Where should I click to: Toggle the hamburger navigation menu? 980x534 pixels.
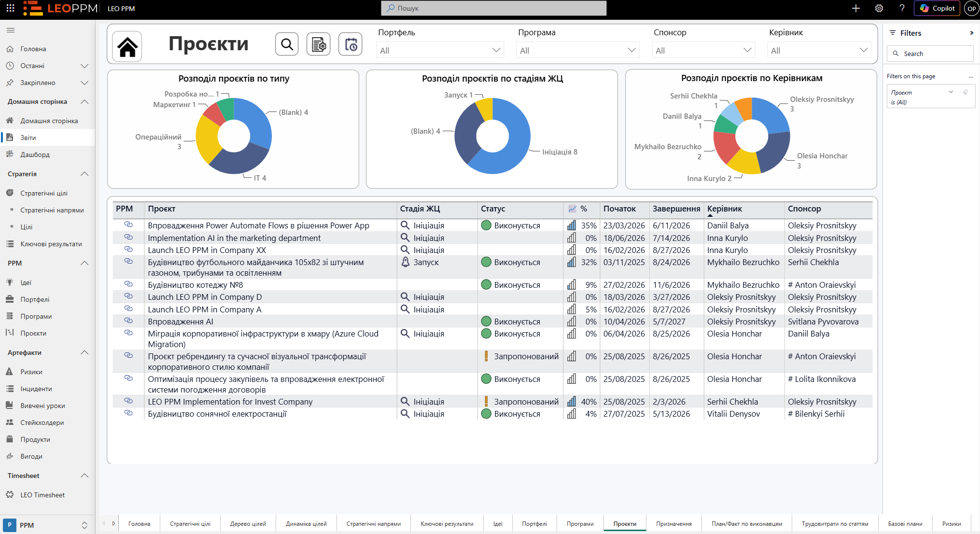[11, 30]
